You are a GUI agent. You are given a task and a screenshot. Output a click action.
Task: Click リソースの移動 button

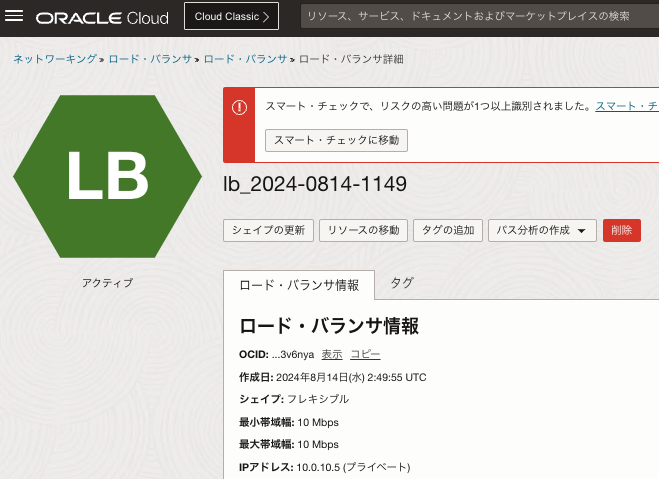(x=363, y=230)
